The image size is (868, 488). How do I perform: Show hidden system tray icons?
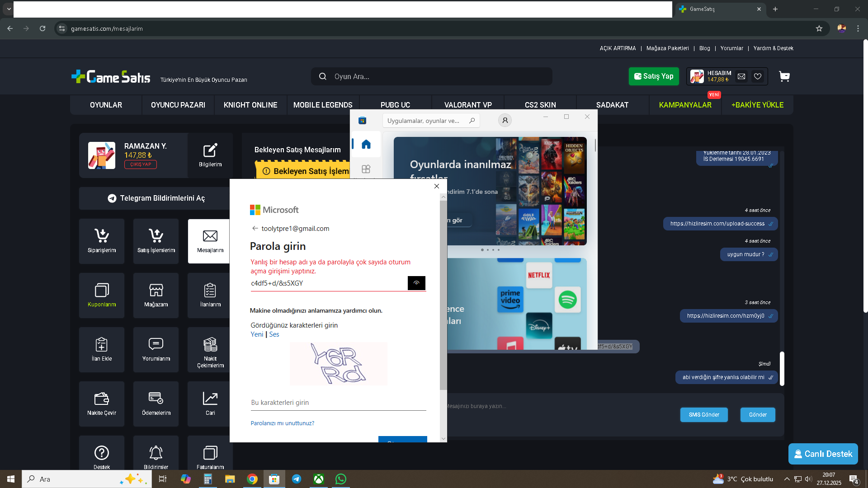tap(787, 479)
